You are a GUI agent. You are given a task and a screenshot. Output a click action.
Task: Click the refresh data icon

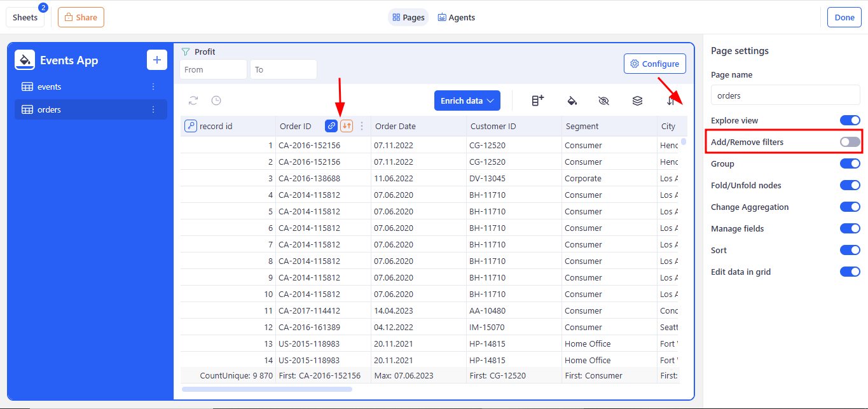193,101
